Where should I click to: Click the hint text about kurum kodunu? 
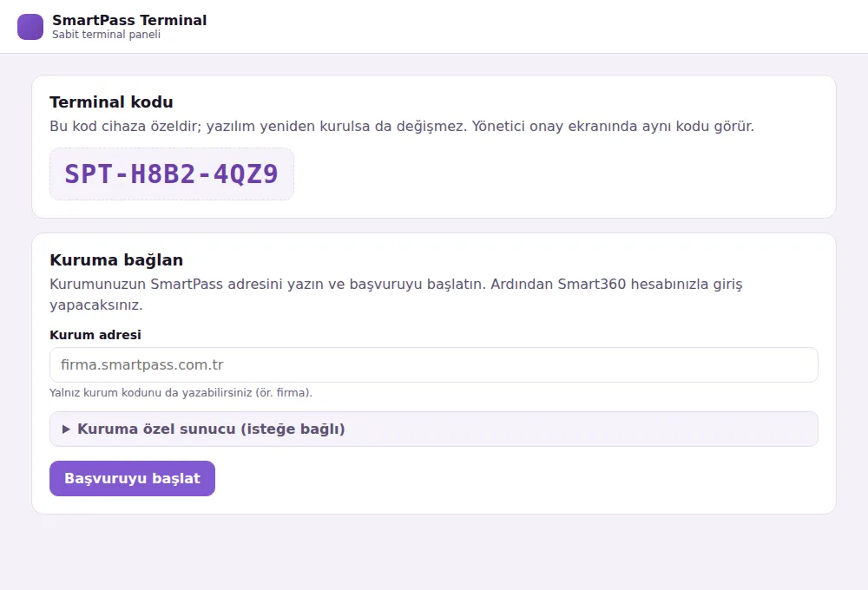point(181,392)
